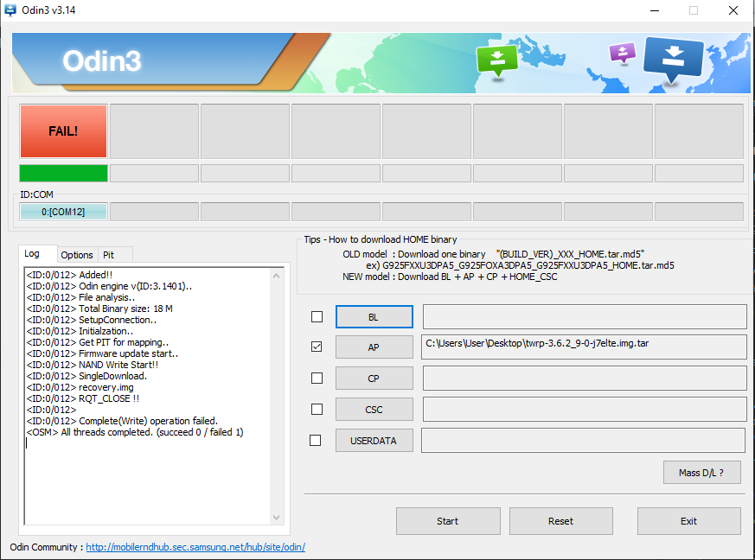Click the USERDATA file button

coord(374,441)
